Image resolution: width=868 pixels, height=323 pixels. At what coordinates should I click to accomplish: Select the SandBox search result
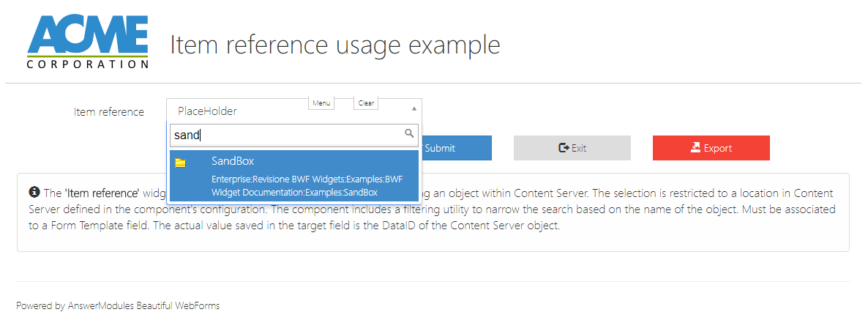[233, 161]
